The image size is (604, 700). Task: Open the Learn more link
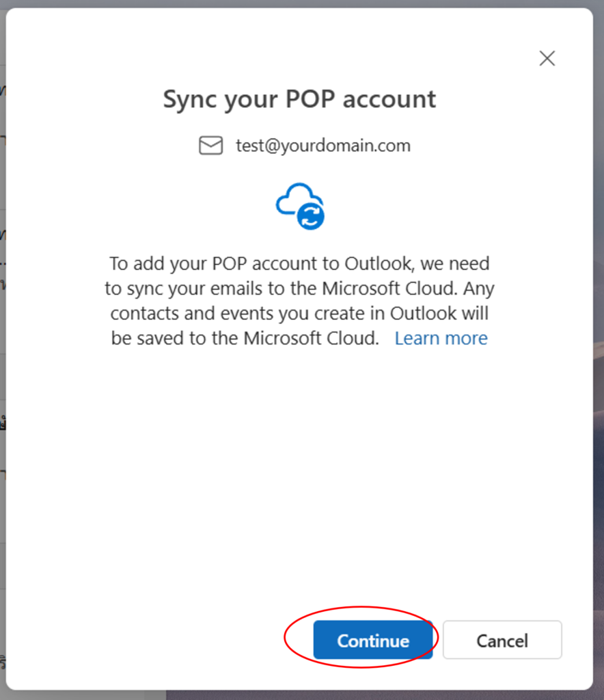[441, 338]
